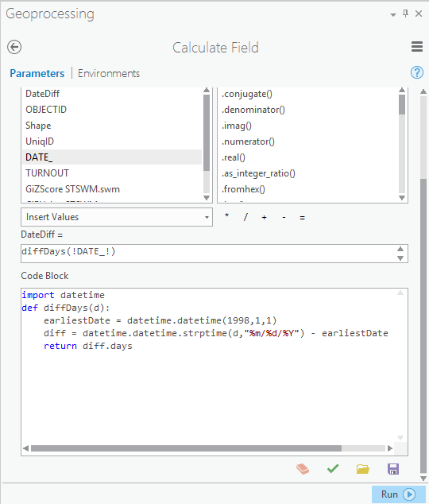The image size is (429, 504).
Task: Click the fields list scroll down arrow
Action: pyautogui.click(x=207, y=198)
